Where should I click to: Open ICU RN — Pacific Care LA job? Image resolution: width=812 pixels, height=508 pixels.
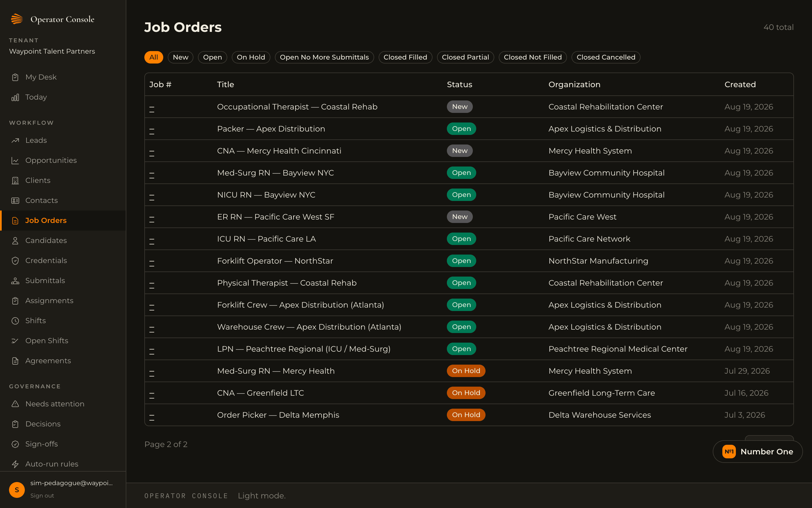(469, 239)
